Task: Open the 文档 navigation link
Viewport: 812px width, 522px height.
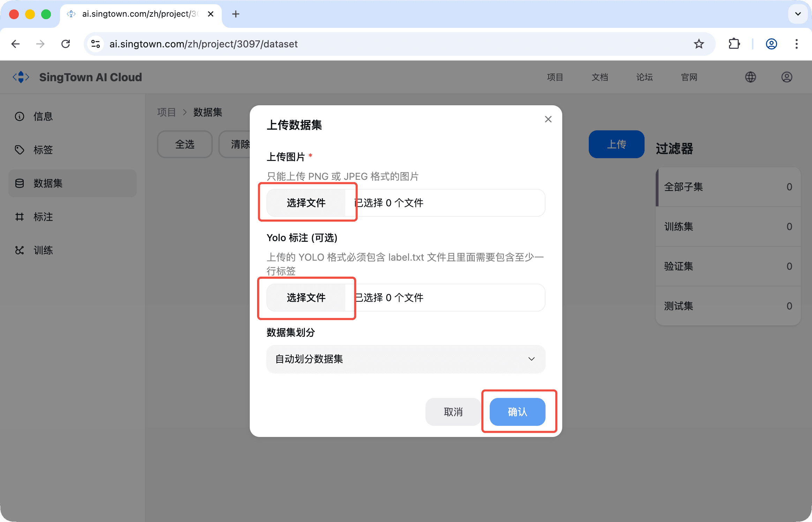Action: point(600,77)
